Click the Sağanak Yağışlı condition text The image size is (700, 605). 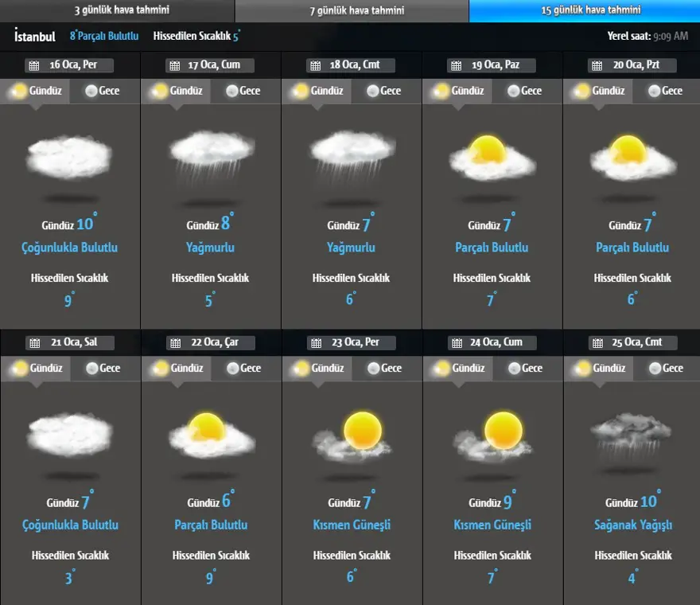tap(633, 525)
